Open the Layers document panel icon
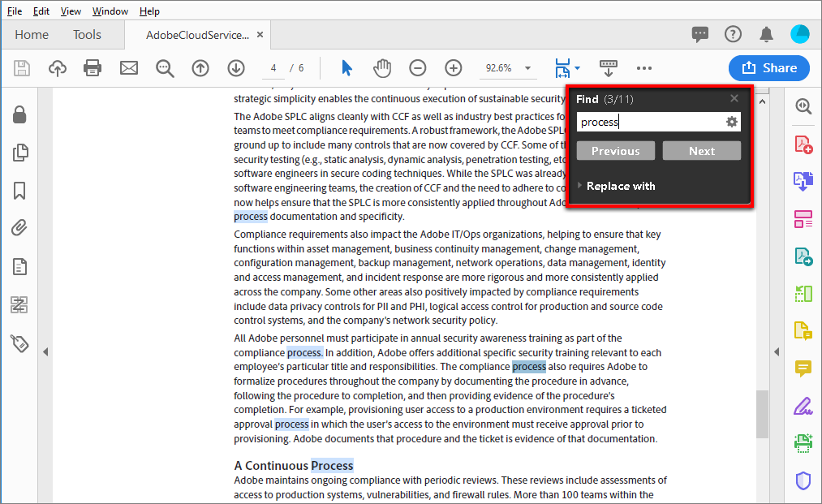This screenshot has height=504, width=822. [x=19, y=266]
